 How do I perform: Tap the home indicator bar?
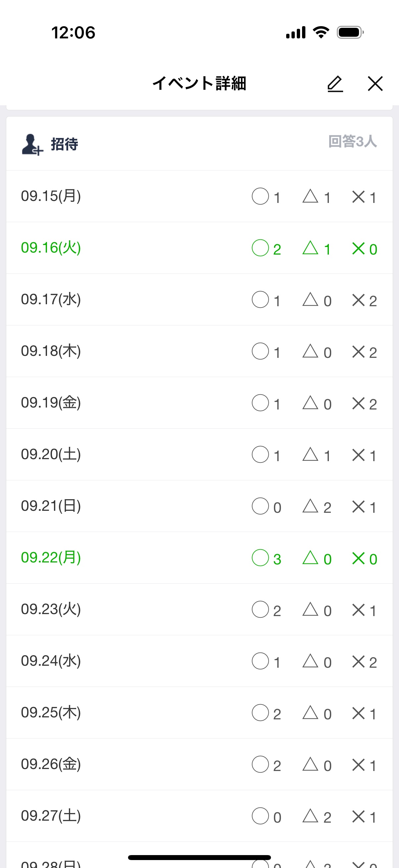click(x=199, y=857)
